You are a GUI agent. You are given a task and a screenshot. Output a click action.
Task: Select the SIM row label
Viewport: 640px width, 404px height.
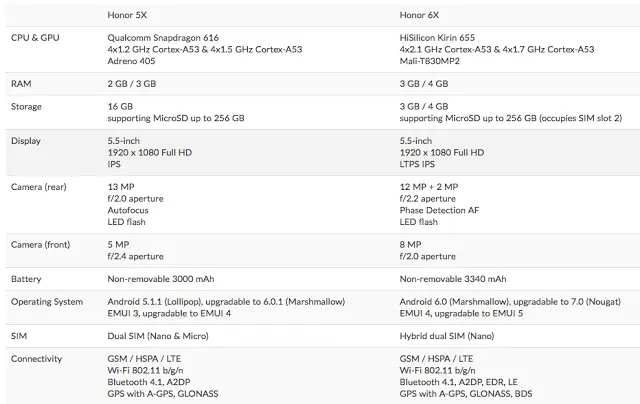[x=19, y=336]
